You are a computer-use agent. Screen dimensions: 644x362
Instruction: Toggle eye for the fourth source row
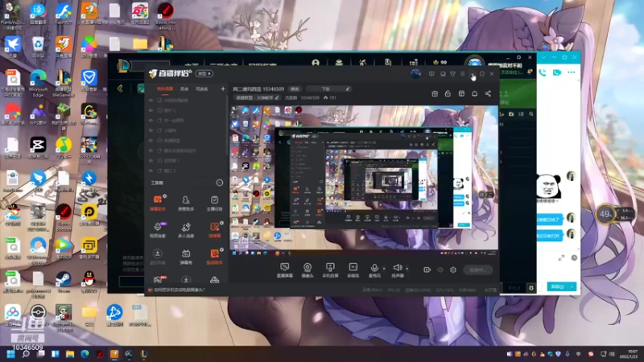[x=151, y=130]
